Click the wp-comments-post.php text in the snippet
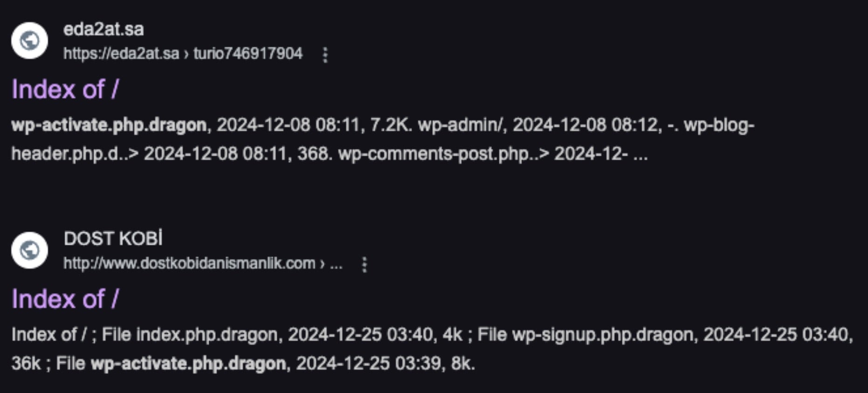This screenshot has width=868, height=393. pos(434,154)
